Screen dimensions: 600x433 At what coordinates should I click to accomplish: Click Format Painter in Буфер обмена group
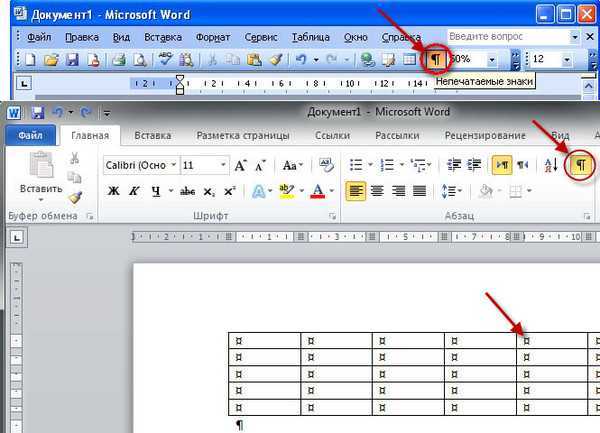[x=75, y=197]
